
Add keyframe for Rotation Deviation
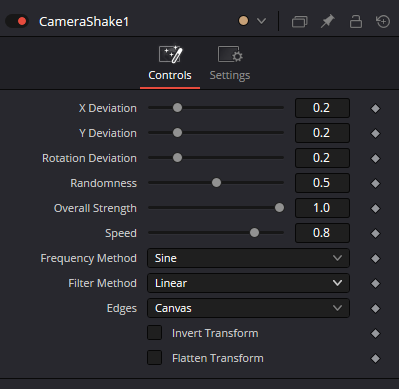(x=375, y=158)
